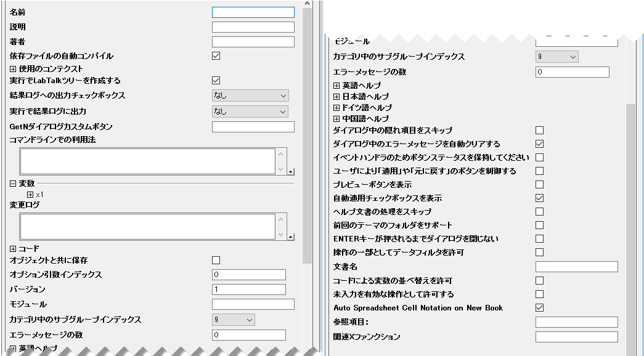Uncheck 依存ファイルの自動コンパイル checkbox
The width and height of the screenshot is (644, 356).
point(216,56)
